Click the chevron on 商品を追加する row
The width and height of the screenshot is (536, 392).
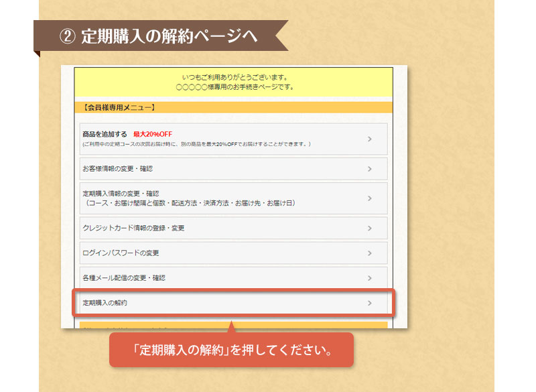point(369,139)
